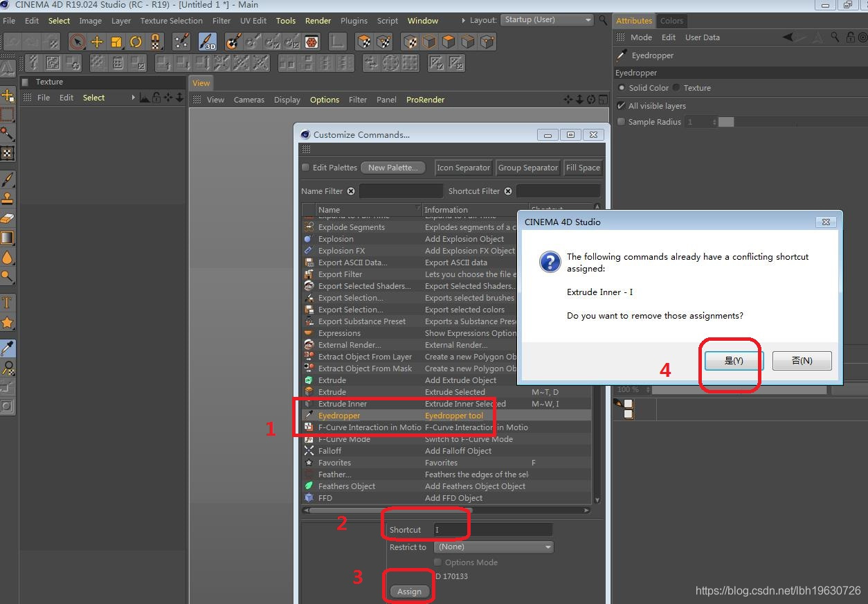This screenshot has width=868, height=604.
Task: Select the Move tool in top toolbar
Action: coord(97,42)
